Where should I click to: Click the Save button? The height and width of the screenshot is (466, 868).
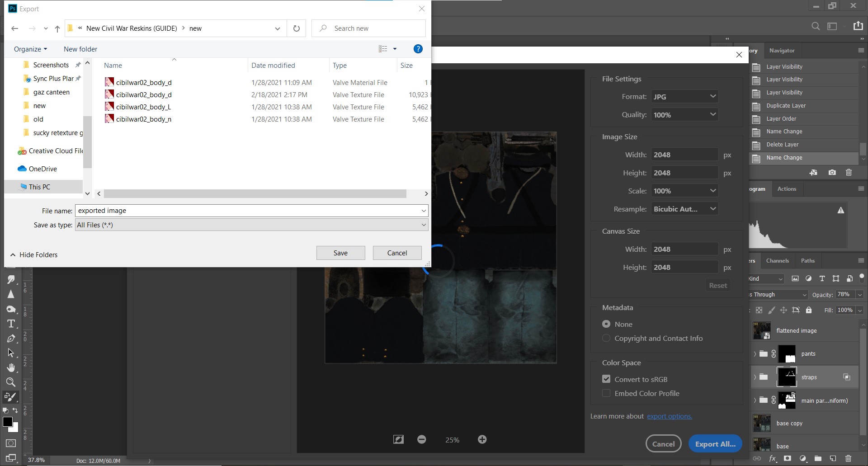(x=341, y=253)
